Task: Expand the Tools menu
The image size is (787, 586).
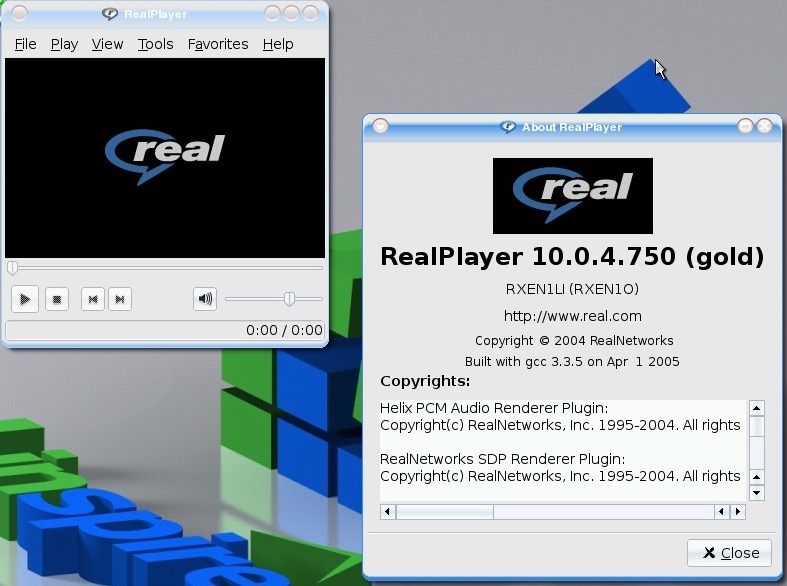Action: coord(155,44)
